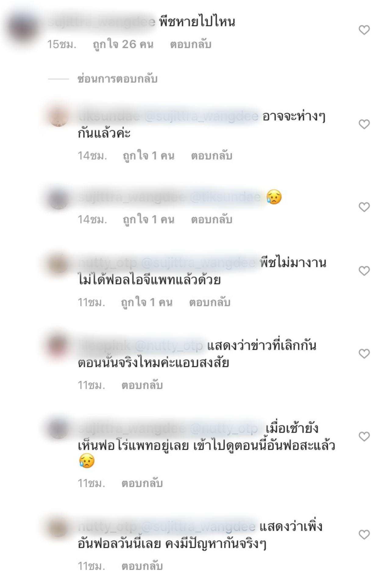The height and width of the screenshot is (588, 390).
Task: Heart the "พีชไม่มางาน" reply
Action: (364, 271)
